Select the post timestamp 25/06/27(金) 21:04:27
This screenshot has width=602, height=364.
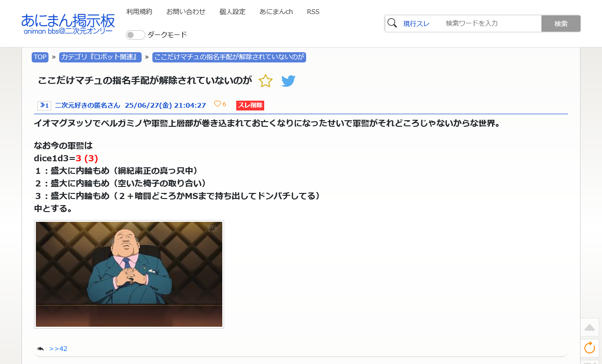coord(165,105)
